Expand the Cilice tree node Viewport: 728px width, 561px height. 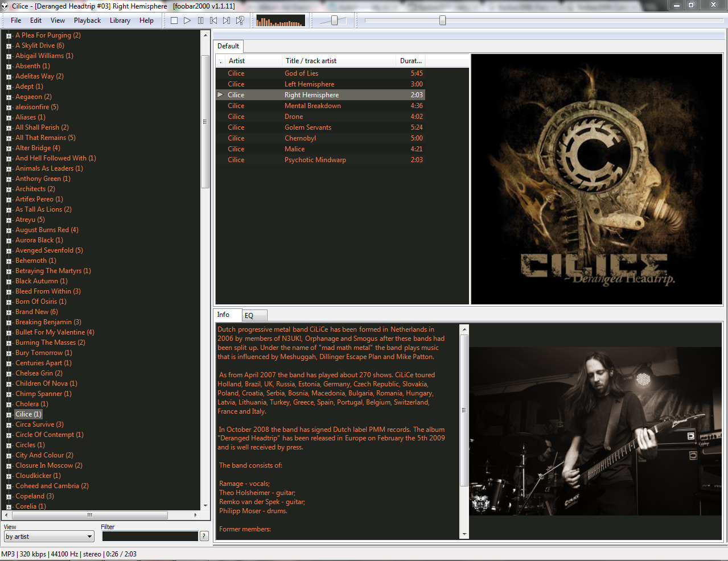pos(9,415)
